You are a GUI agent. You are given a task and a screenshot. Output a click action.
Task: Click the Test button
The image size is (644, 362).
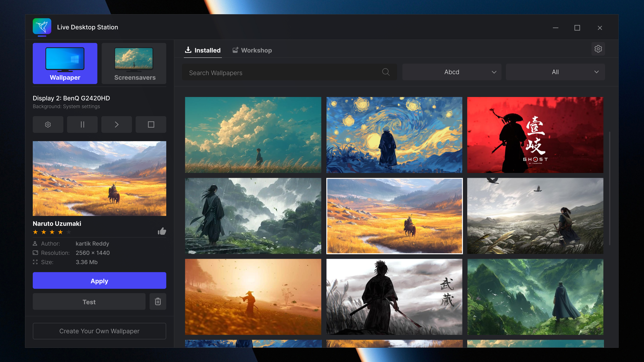tap(89, 301)
